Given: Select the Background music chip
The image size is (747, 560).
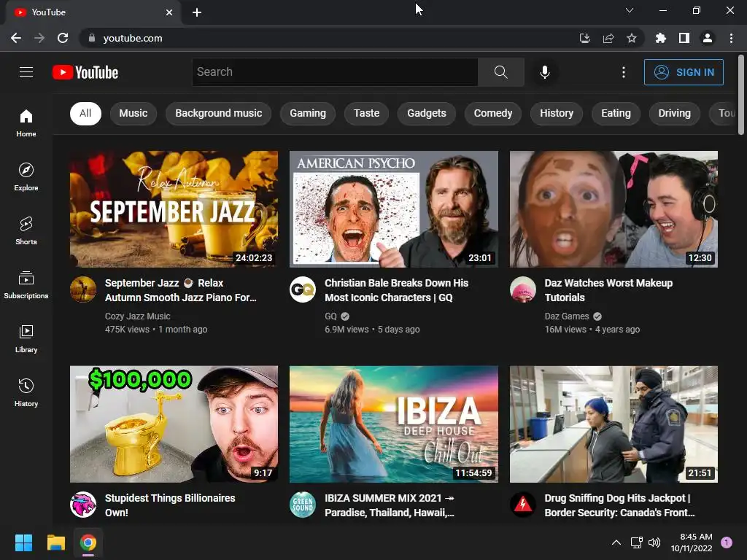Looking at the screenshot, I should click(219, 113).
